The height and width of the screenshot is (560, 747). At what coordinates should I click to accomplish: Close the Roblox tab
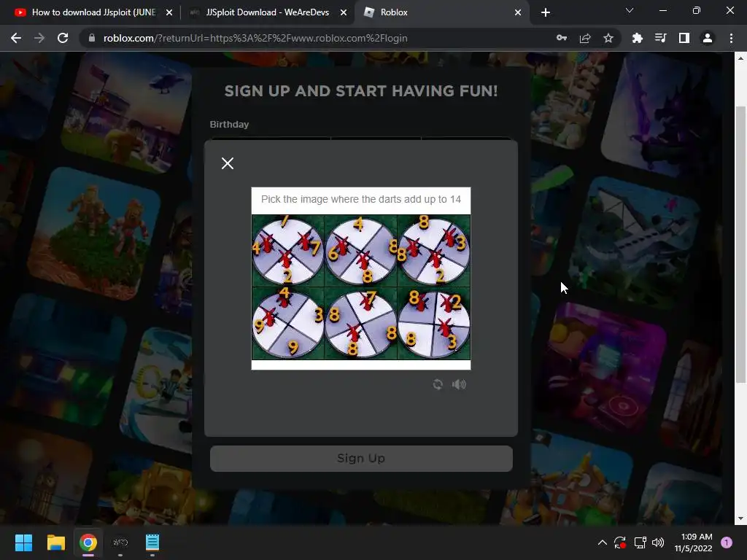click(518, 12)
